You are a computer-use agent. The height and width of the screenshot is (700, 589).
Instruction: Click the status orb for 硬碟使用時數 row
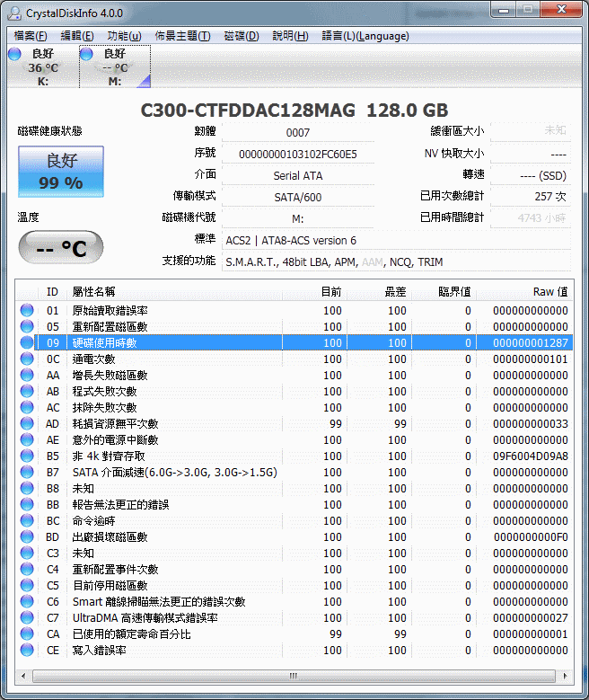[x=27, y=343]
